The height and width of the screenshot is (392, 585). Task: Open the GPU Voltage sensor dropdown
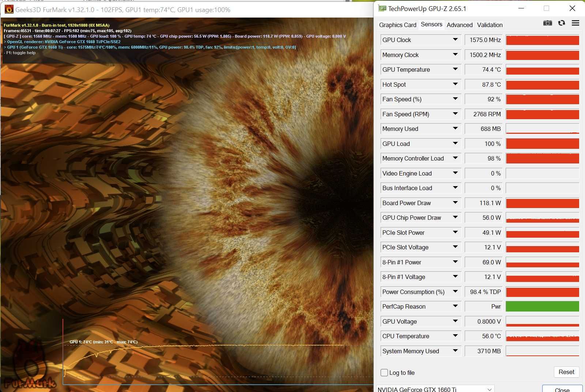pyautogui.click(x=455, y=321)
